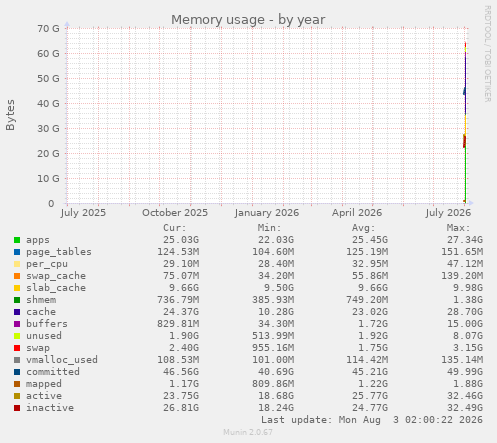Click the '70 G' y-axis label
Viewport: 497px width, 443px height.
pyautogui.click(x=48, y=29)
